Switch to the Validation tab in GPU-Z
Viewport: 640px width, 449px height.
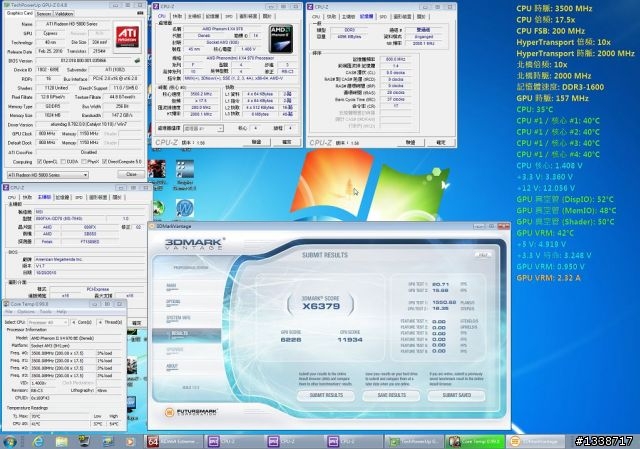[x=64, y=13]
